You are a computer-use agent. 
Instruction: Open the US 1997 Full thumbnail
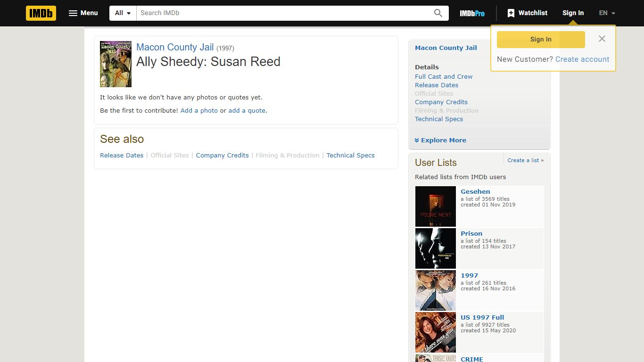pos(436,332)
